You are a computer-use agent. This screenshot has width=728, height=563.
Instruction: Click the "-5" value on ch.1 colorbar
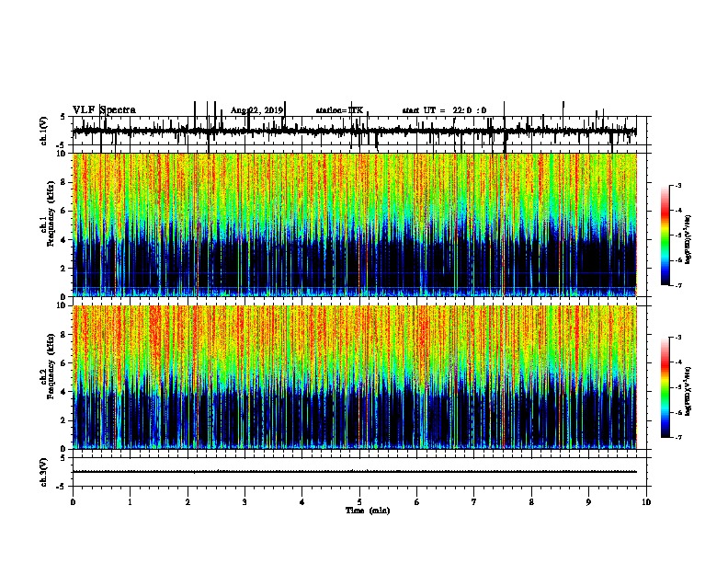coord(678,236)
